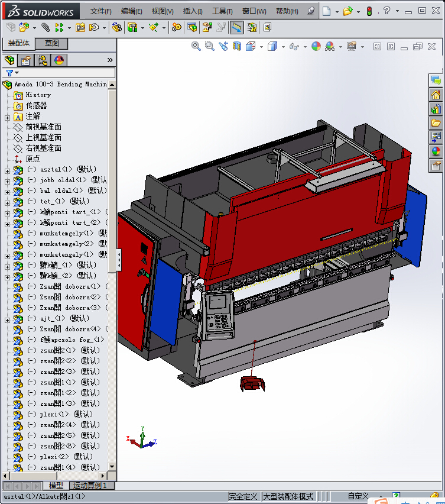Toggle the Section View icon
The height and width of the screenshot is (504, 445).
[x=237, y=46]
